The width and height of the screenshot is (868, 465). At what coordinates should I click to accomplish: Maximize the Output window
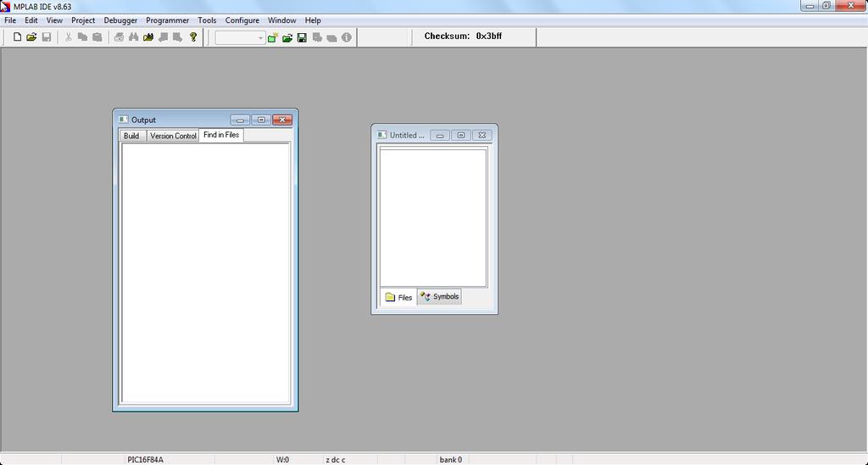coord(261,120)
